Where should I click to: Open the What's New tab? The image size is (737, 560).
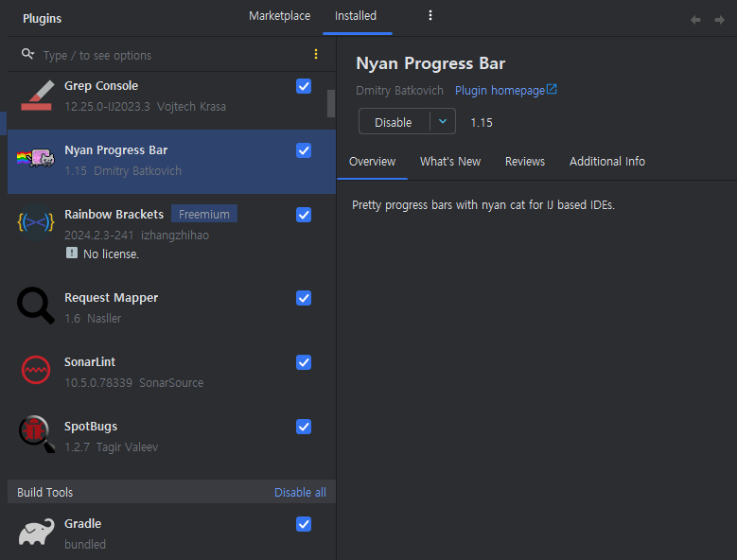coord(450,162)
